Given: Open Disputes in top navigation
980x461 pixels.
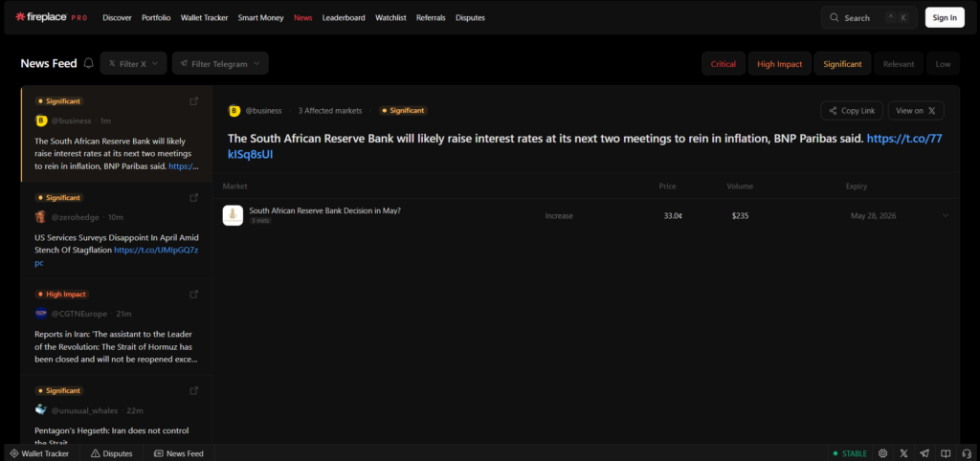Looking at the screenshot, I should 470,17.
